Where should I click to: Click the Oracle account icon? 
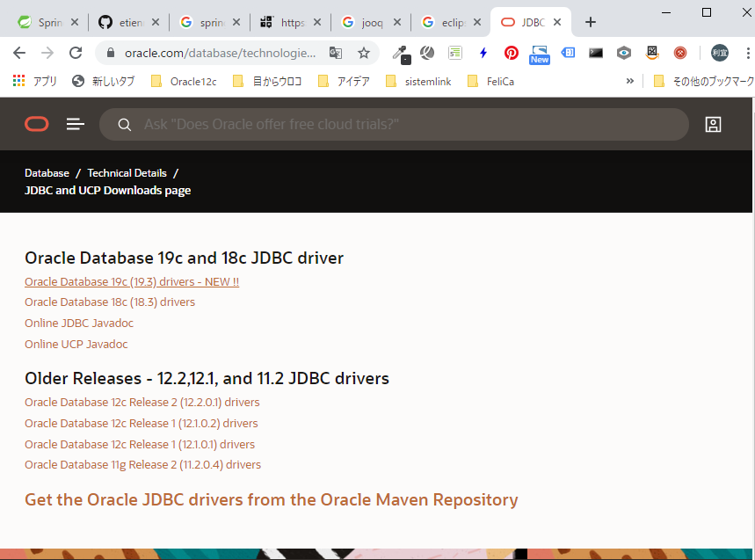(713, 124)
